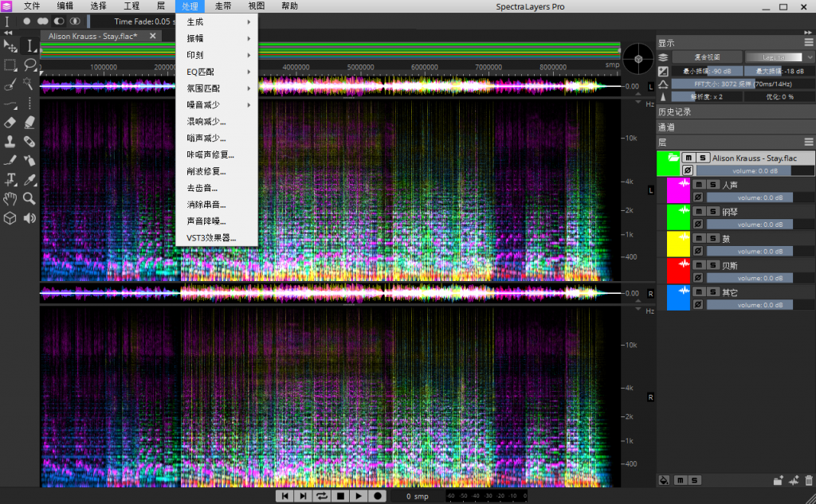Solo the 人声 layer
Screen dimensions: 816x504
pos(713,185)
